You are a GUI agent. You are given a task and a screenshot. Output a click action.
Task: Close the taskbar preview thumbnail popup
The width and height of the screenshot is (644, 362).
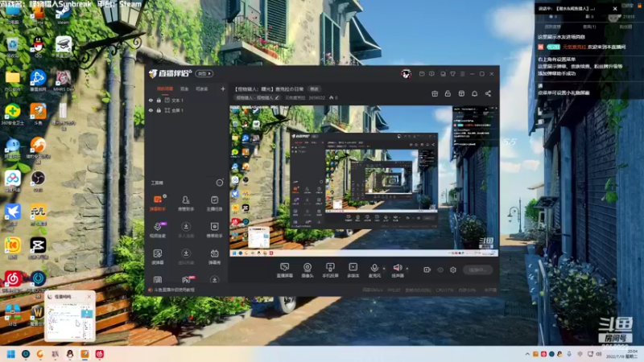(89, 296)
